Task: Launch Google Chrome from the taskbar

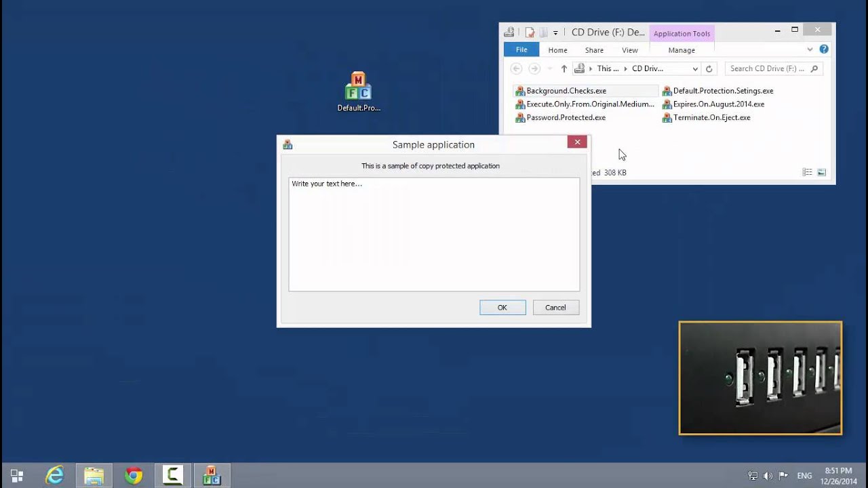Action: [134, 476]
